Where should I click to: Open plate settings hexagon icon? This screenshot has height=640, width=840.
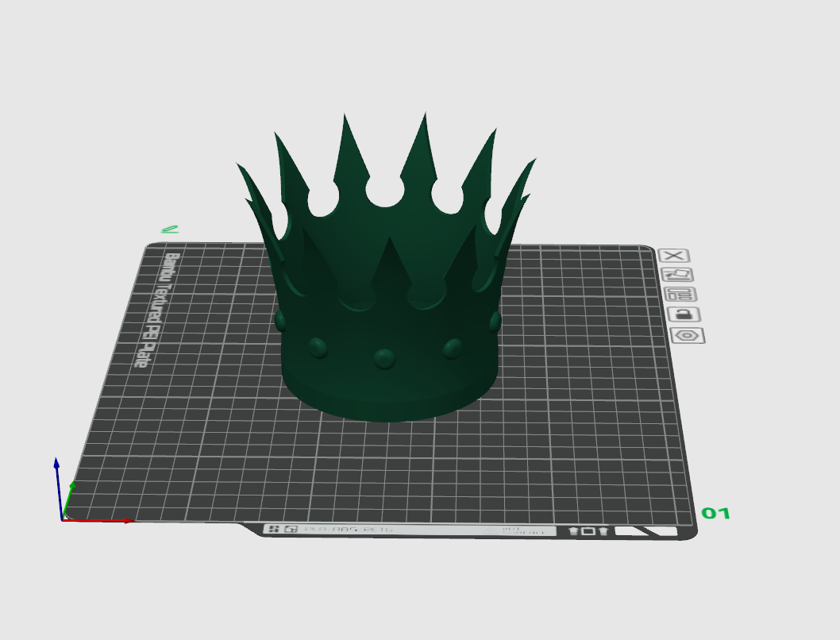tap(688, 336)
